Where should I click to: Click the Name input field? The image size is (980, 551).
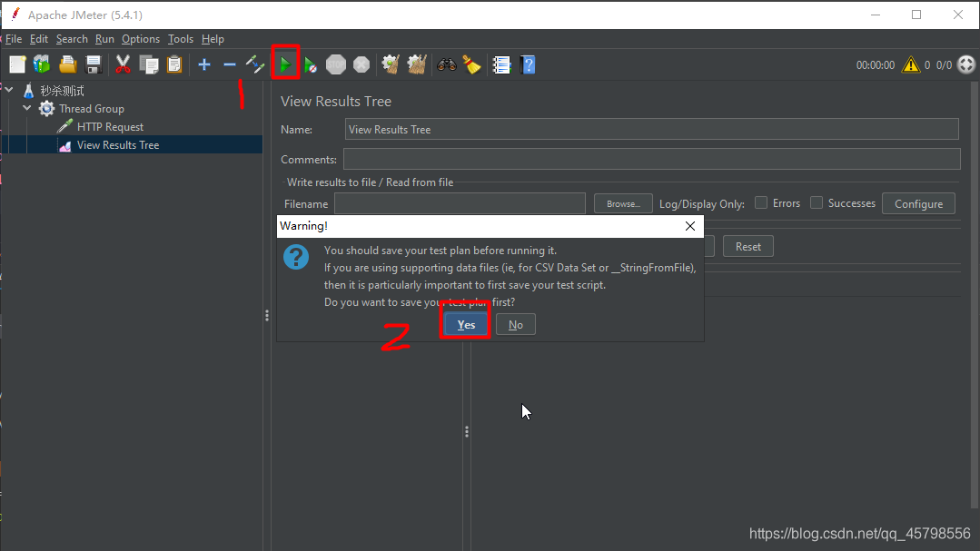point(652,129)
